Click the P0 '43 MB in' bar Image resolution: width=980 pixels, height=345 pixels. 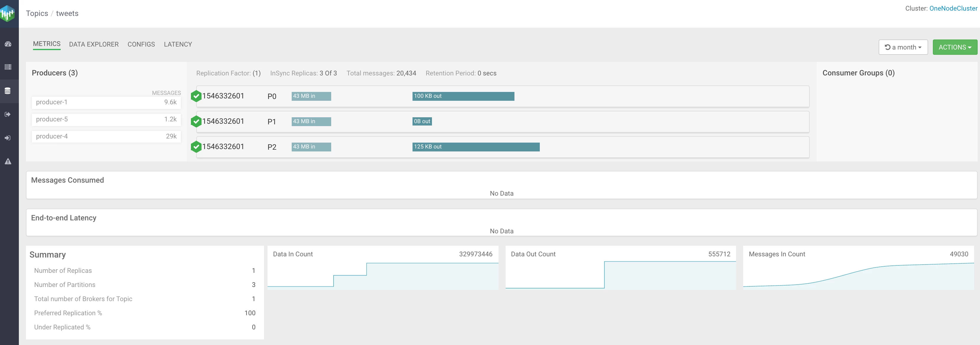[311, 96]
